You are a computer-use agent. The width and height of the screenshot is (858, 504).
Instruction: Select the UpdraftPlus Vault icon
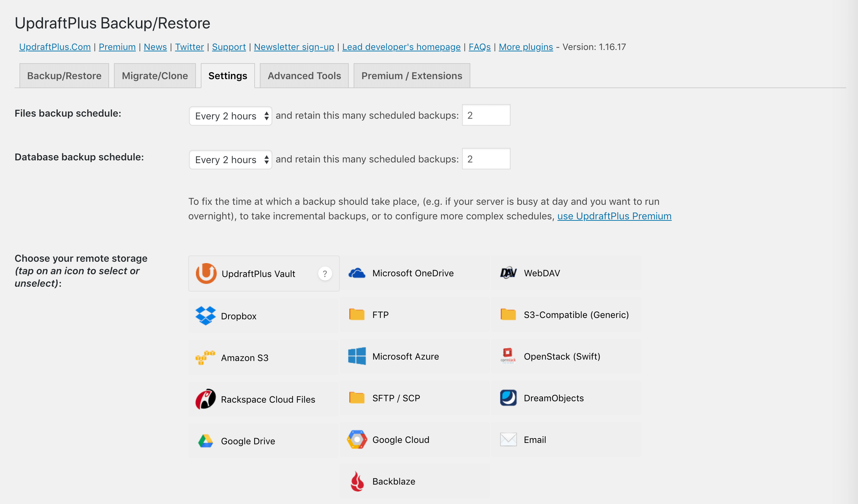[206, 274]
